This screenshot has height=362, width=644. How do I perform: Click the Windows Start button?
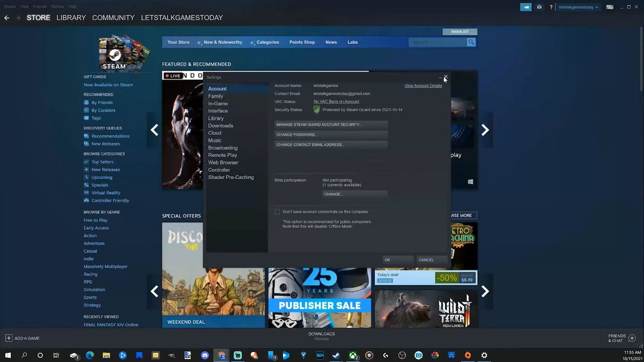pyautogui.click(x=8, y=355)
